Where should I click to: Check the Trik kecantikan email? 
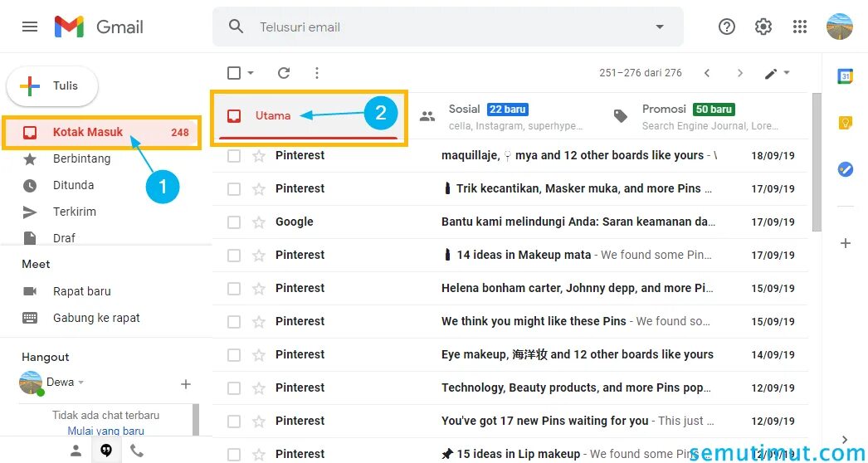[234, 189]
